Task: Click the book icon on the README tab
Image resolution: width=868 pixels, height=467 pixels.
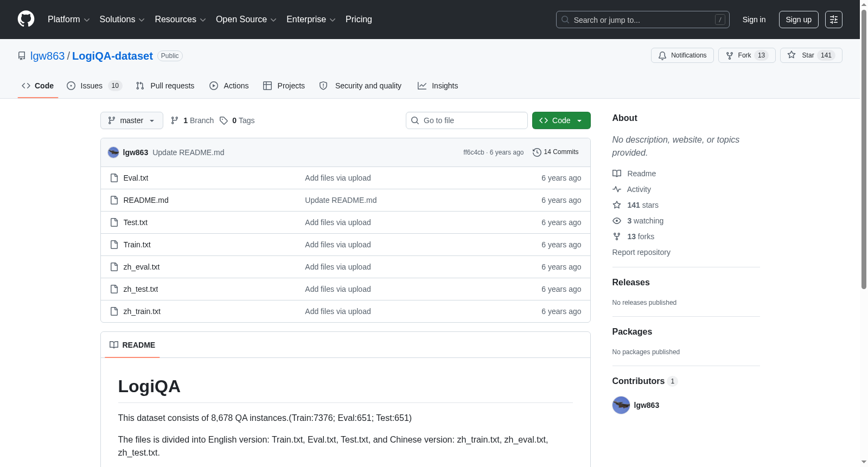Action: (x=114, y=345)
